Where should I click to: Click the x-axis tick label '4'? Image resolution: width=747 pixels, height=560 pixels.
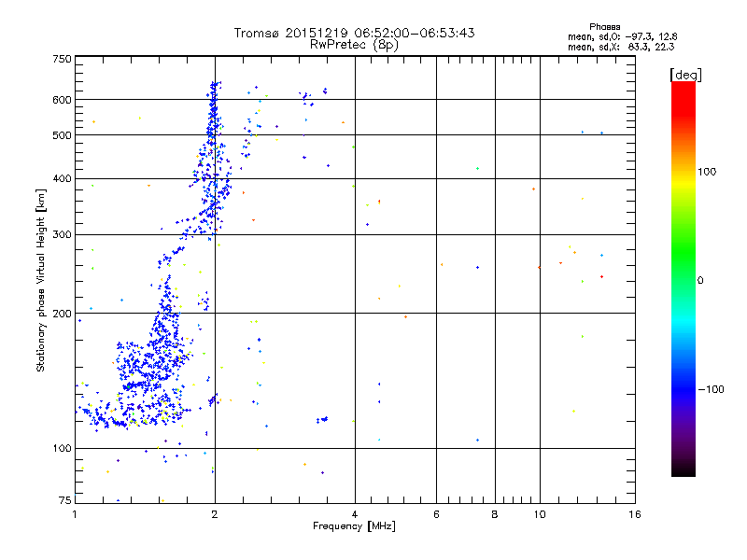click(x=355, y=514)
